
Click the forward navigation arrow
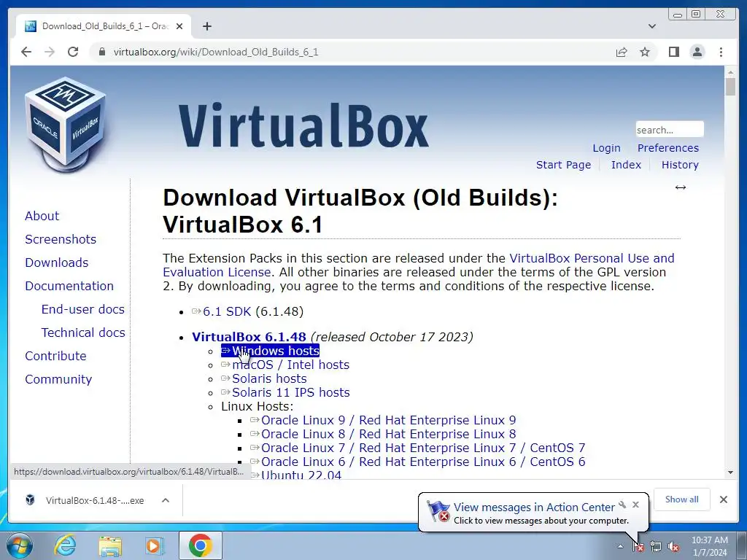click(x=50, y=52)
